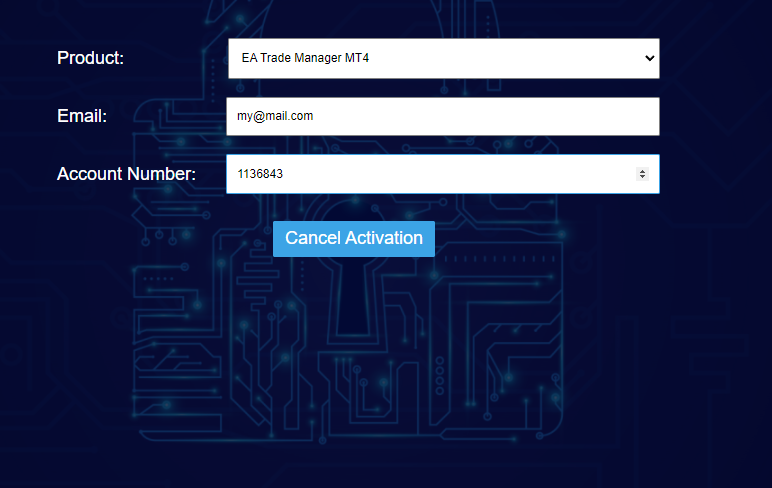Click the my@mail.com text in Email

[x=275, y=116]
